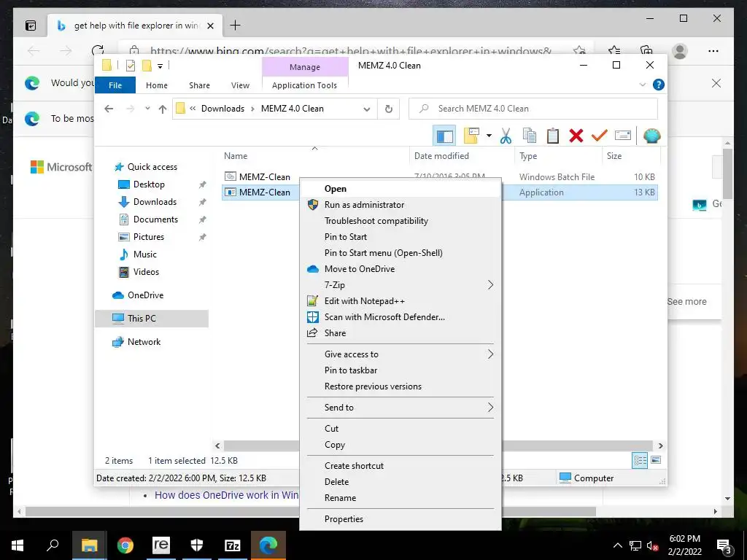Expand the Explorer ribbon chevron
The image size is (747, 560).
coord(642,85)
